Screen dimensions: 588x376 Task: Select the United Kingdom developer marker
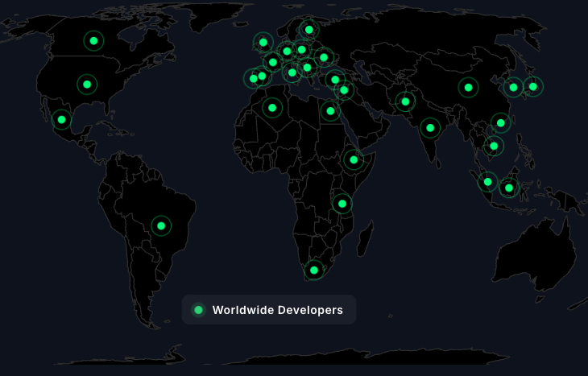(263, 43)
